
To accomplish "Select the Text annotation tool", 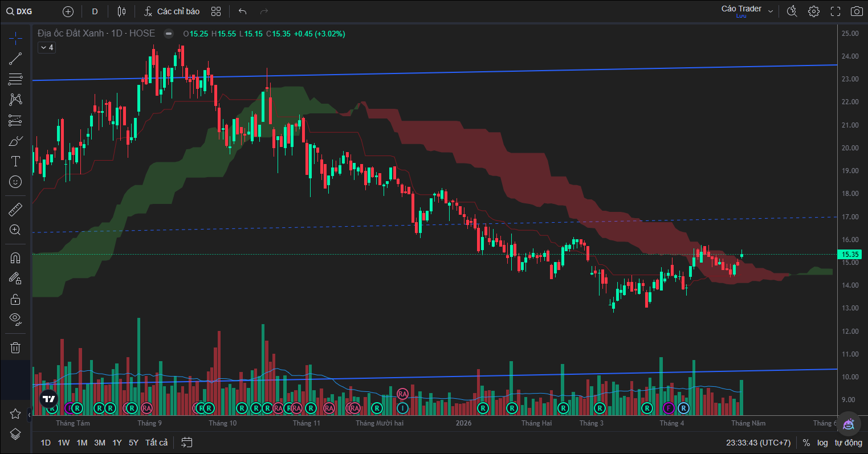I will coord(15,161).
